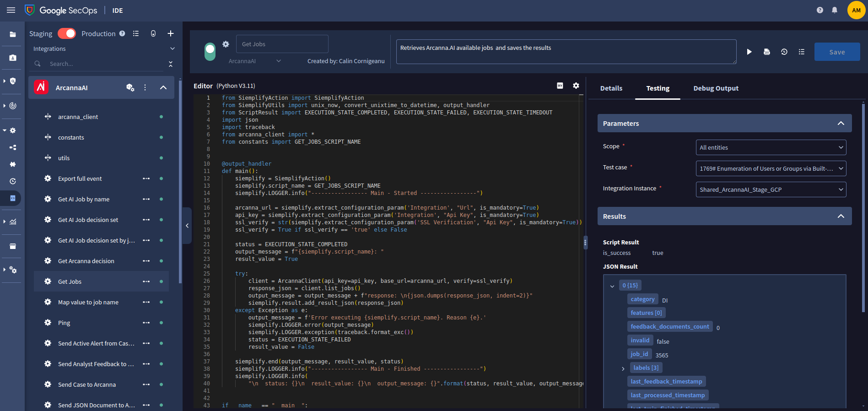The height and width of the screenshot is (411, 868).
Task: Click the save-as icon in action toolbar
Action: tap(767, 52)
